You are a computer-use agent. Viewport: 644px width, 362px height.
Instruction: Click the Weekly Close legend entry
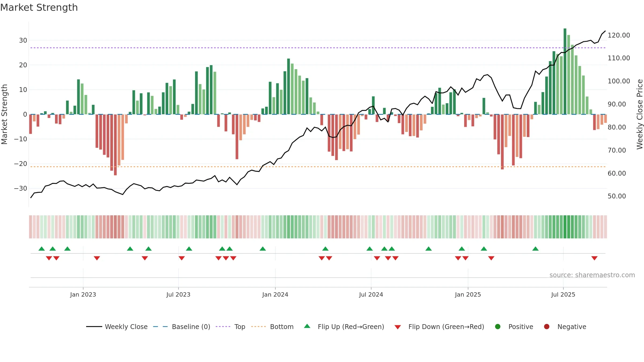point(117,327)
